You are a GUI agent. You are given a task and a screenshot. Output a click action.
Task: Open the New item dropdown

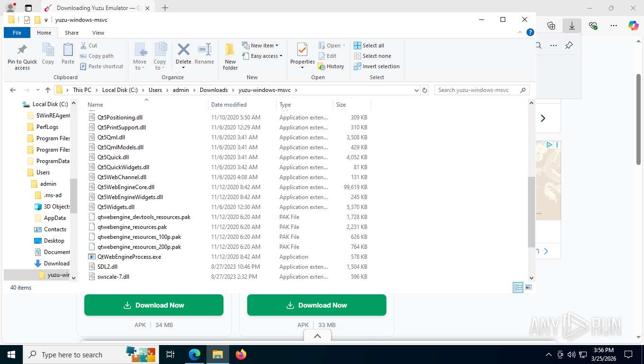click(260, 45)
